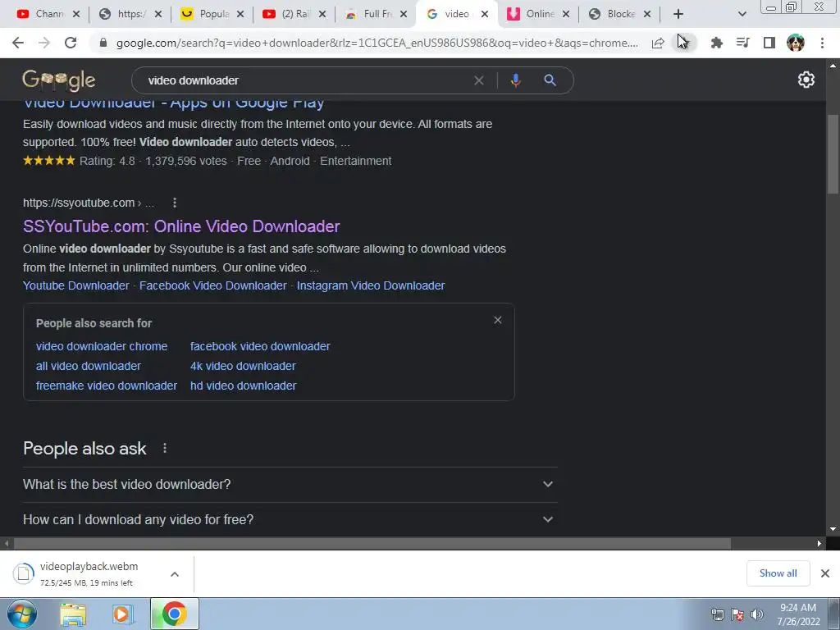The height and width of the screenshot is (630, 840).
Task: Open the Chrome three-dot menu
Action: tap(822, 43)
